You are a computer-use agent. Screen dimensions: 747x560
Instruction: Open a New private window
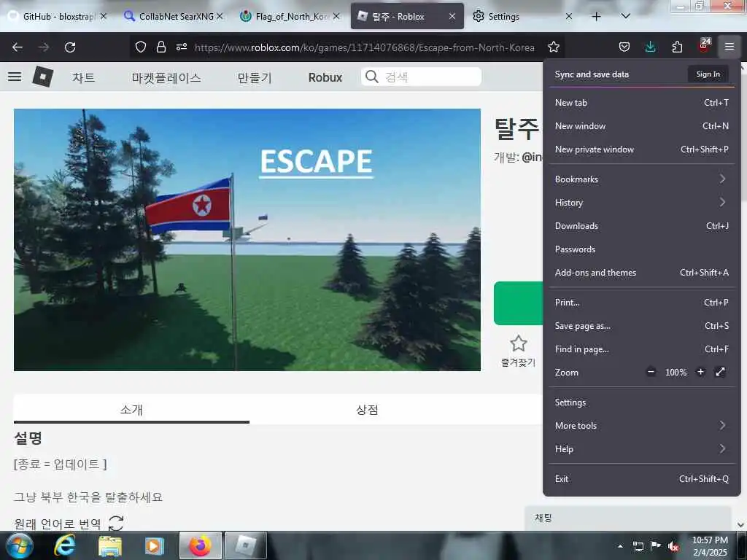coord(641,149)
